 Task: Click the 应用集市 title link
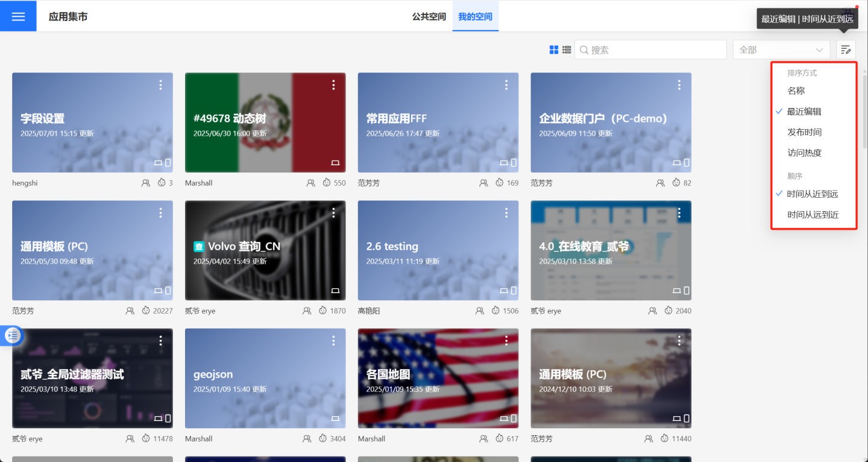click(x=68, y=17)
